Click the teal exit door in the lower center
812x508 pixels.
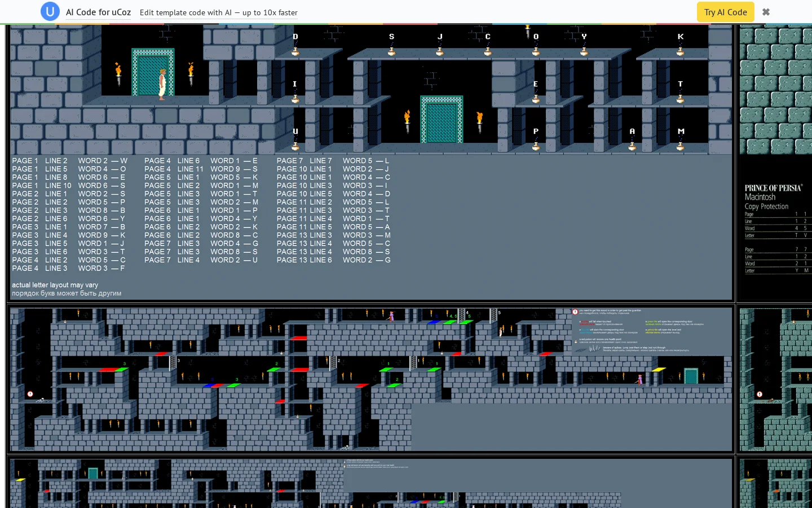point(442,120)
